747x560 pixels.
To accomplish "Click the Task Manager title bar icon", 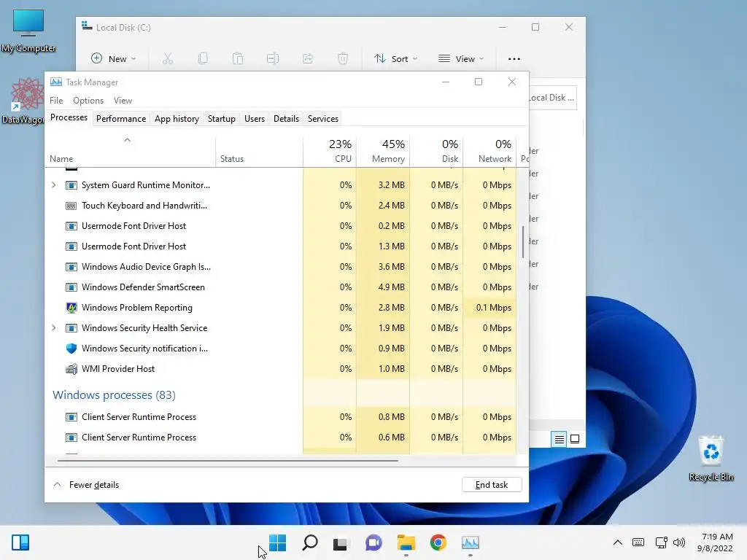I will click(56, 82).
